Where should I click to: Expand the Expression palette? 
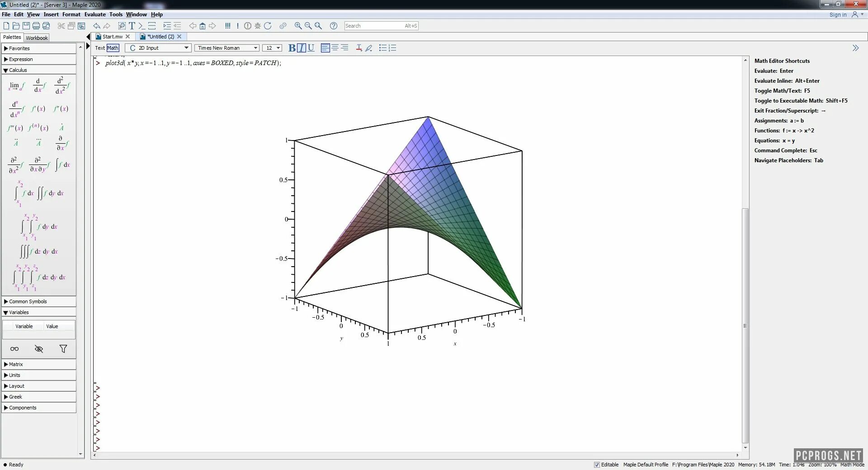(39, 59)
